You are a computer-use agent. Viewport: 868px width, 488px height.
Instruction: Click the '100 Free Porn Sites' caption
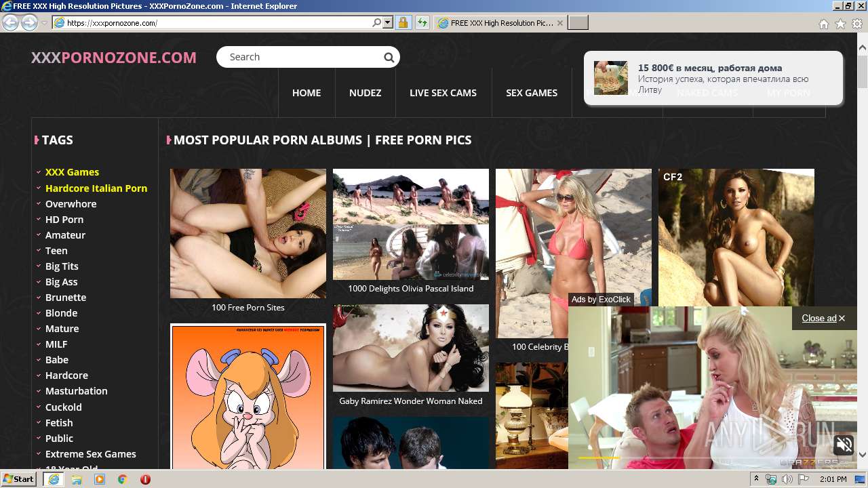click(x=248, y=308)
